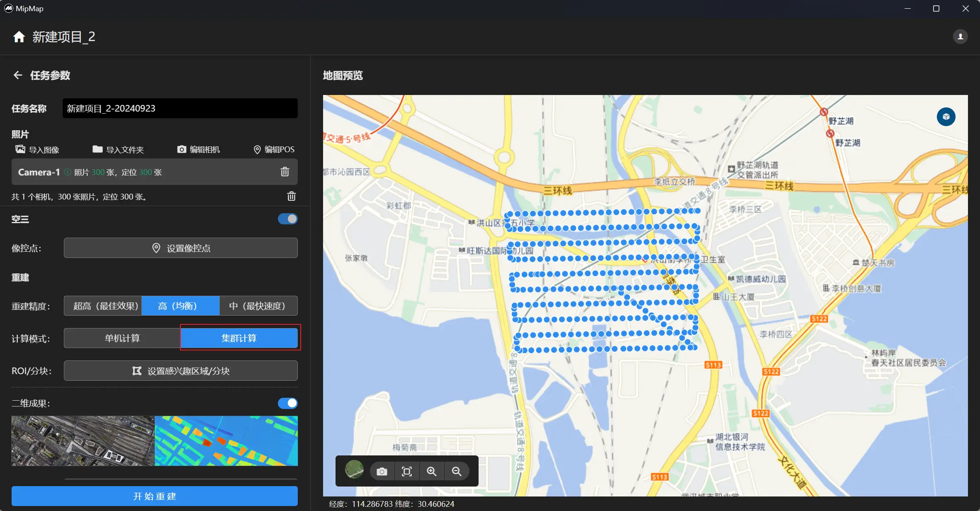Disable the 二维成果 toggle

(x=287, y=403)
